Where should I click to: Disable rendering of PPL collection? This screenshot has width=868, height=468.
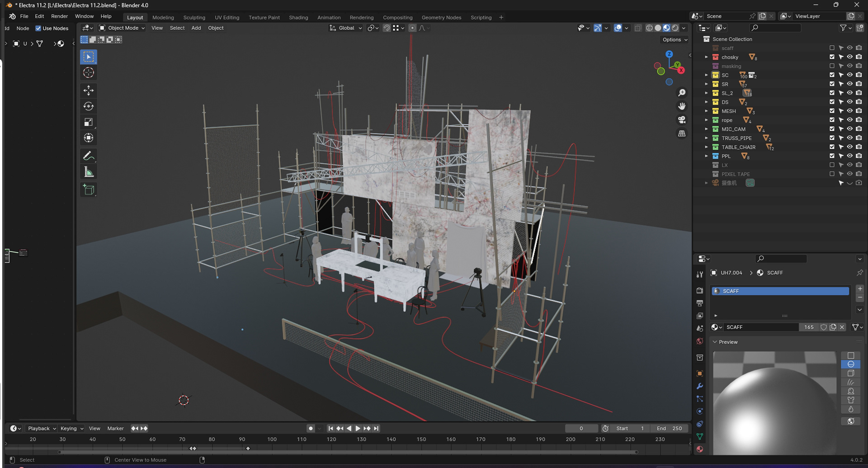859,156
